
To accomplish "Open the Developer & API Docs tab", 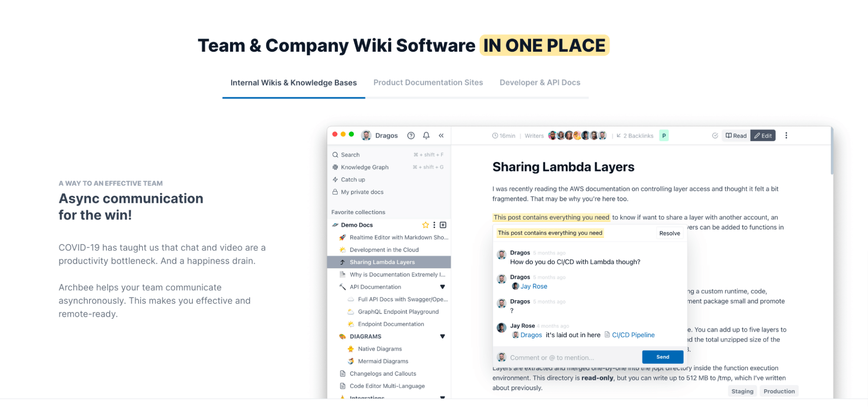I will tap(540, 82).
